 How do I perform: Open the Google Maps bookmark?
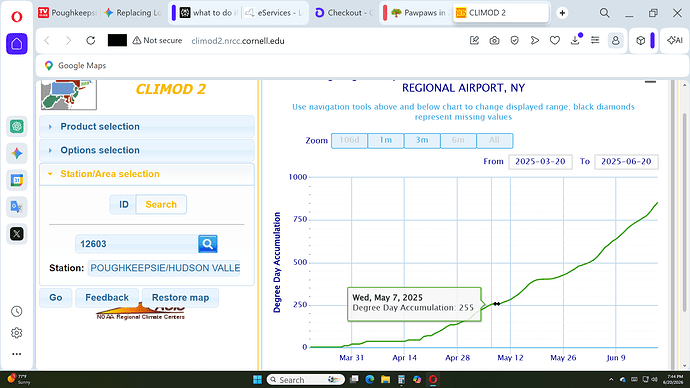(75, 66)
